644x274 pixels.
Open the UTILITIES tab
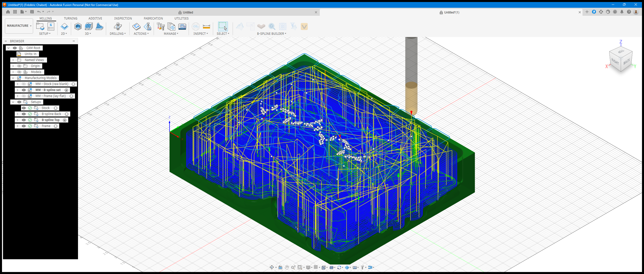[x=181, y=18]
